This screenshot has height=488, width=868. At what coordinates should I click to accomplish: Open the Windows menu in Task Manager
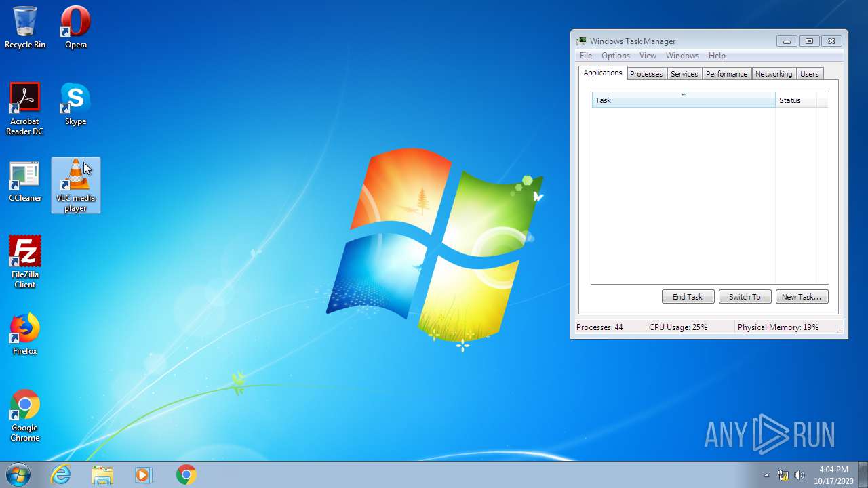682,56
